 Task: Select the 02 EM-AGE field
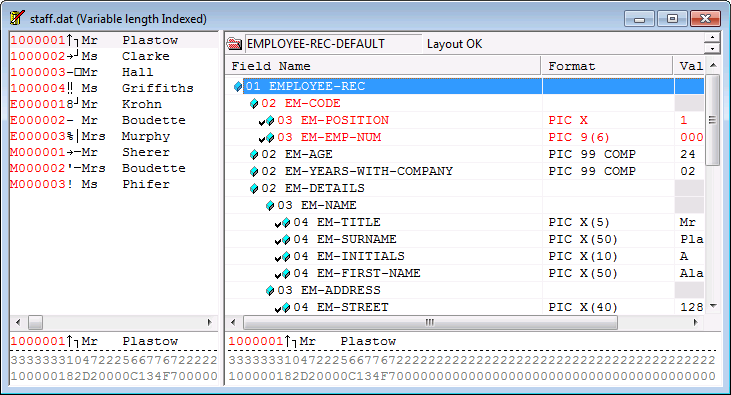(x=465, y=154)
